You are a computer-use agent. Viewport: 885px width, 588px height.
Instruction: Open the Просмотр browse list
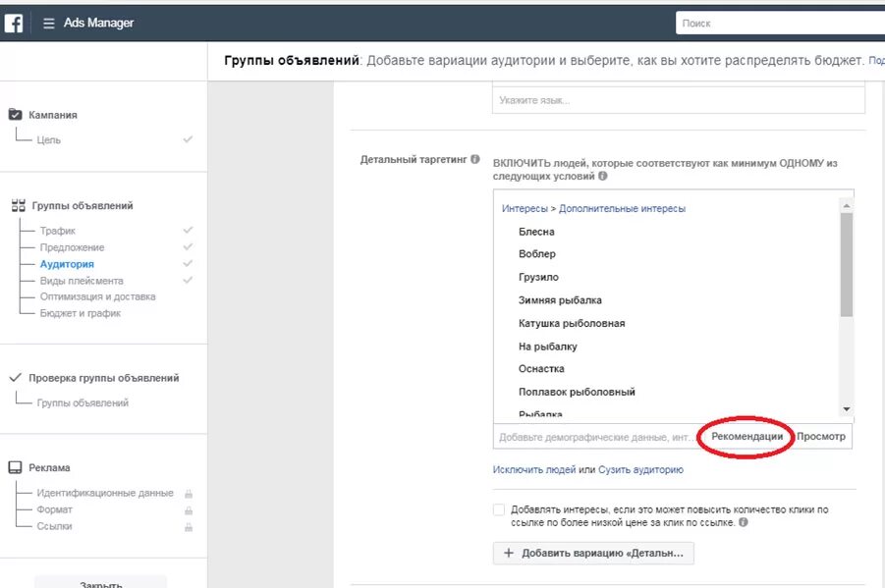(x=821, y=437)
